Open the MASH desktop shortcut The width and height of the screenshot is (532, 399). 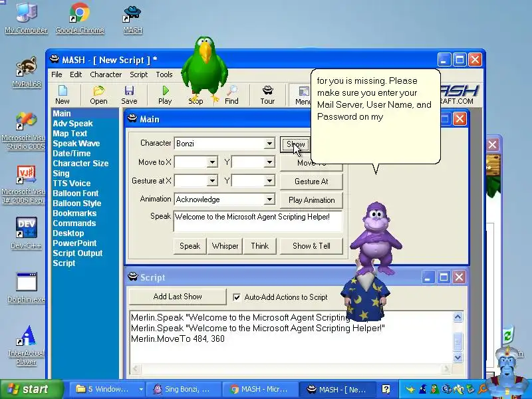click(x=132, y=19)
